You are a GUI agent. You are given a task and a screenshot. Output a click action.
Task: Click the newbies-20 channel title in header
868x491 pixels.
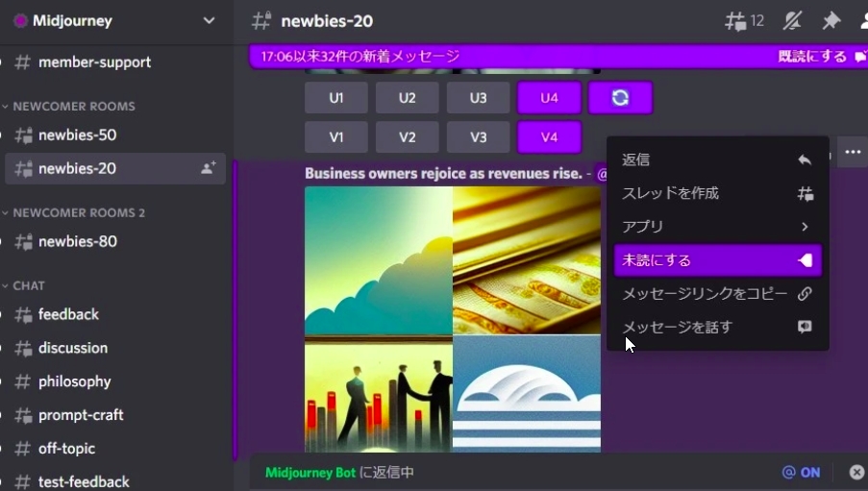pyautogui.click(x=327, y=21)
